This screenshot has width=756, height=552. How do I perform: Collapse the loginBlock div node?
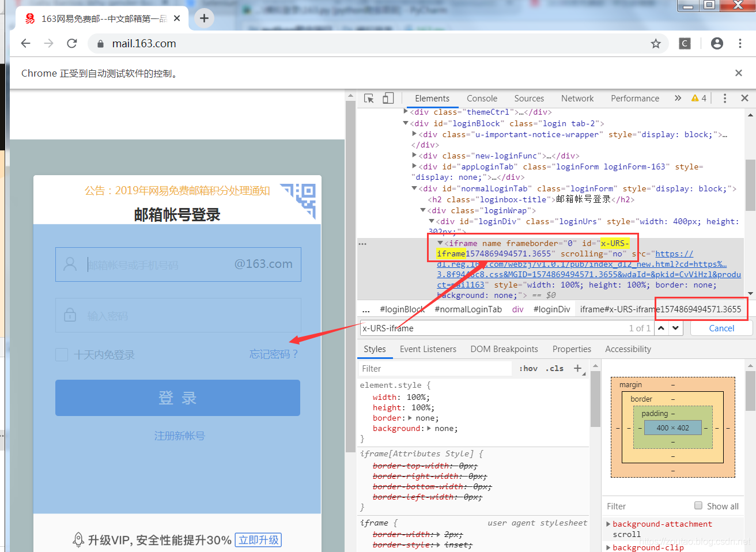coord(406,123)
